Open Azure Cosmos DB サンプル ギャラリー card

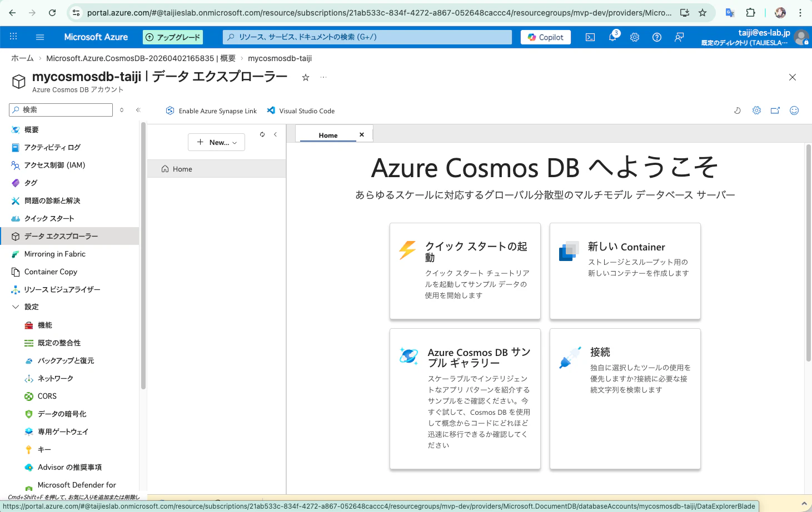point(465,399)
